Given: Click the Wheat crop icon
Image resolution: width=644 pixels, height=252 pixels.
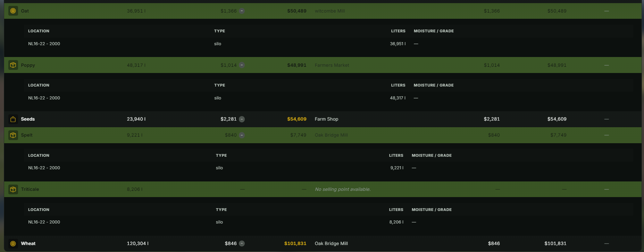Looking at the screenshot, I should point(13,244).
